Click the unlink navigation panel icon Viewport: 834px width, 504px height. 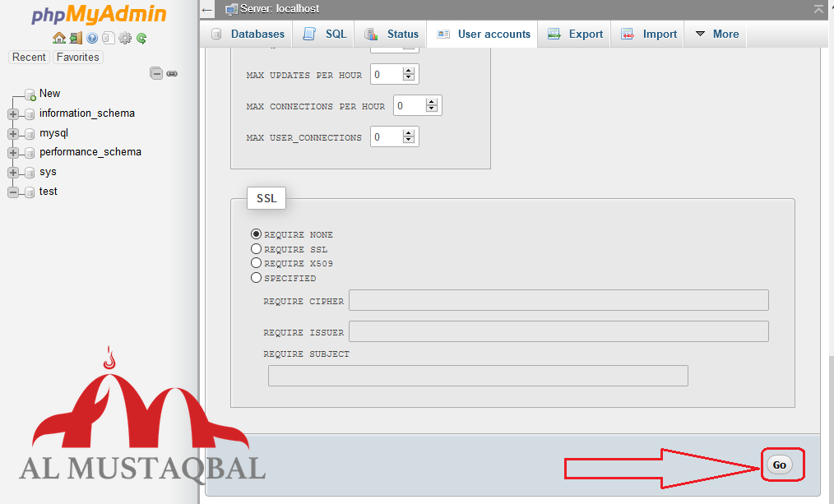172,73
